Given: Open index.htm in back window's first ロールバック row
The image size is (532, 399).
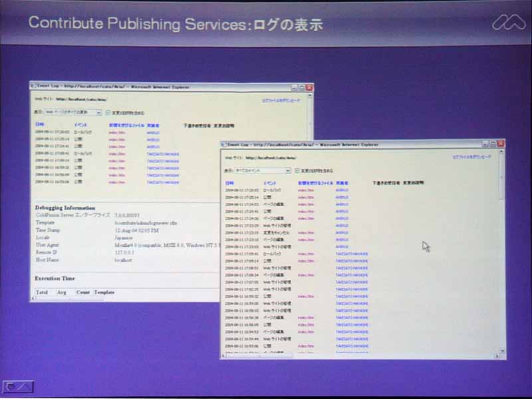Looking at the screenshot, I should pos(117,132).
